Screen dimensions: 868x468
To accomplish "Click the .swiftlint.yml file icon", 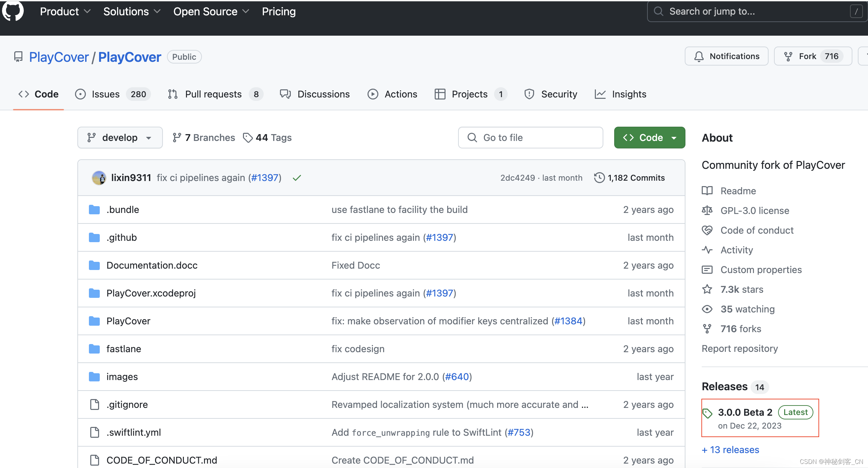I will point(95,432).
